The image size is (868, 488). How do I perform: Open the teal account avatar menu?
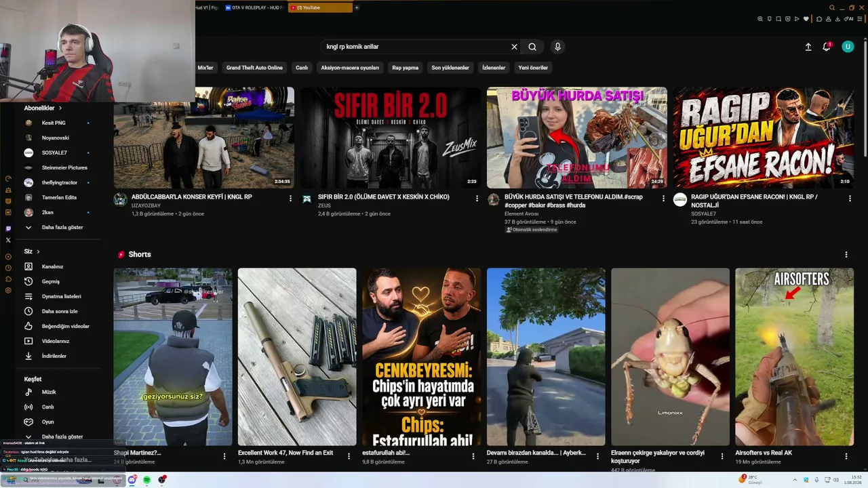pyautogui.click(x=848, y=47)
